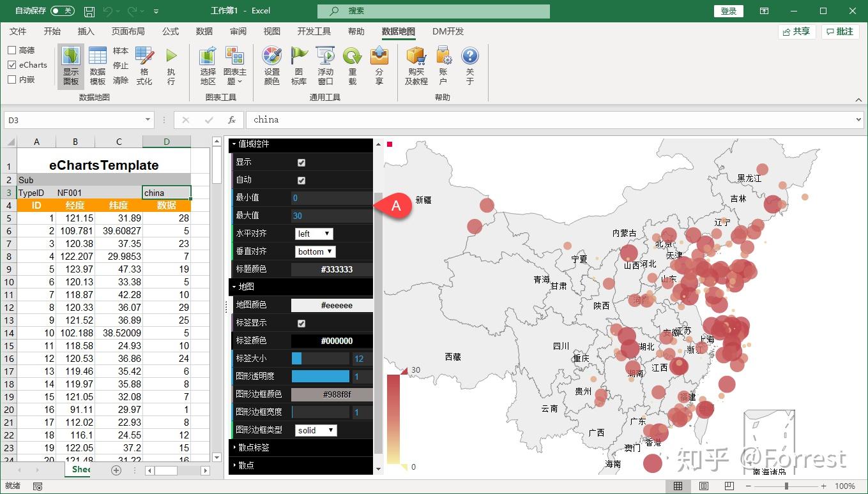Enable the 高德 checkbox
Viewport: 868px width, 494px height.
click(11, 50)
